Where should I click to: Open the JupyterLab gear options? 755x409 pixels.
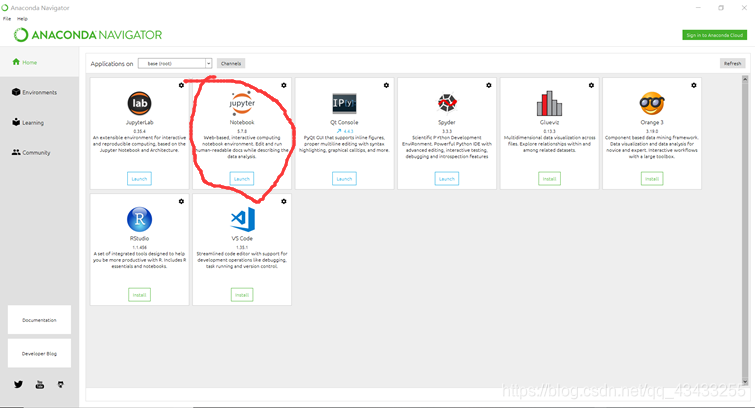tap(181, 85)
